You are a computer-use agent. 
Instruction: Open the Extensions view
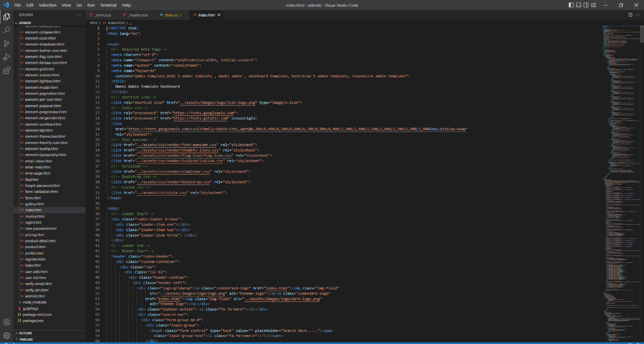(7, 71)
